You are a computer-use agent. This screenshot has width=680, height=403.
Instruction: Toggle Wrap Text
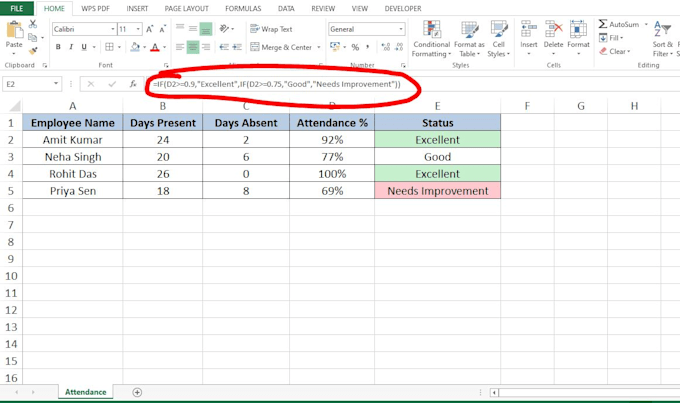[271, 29]
